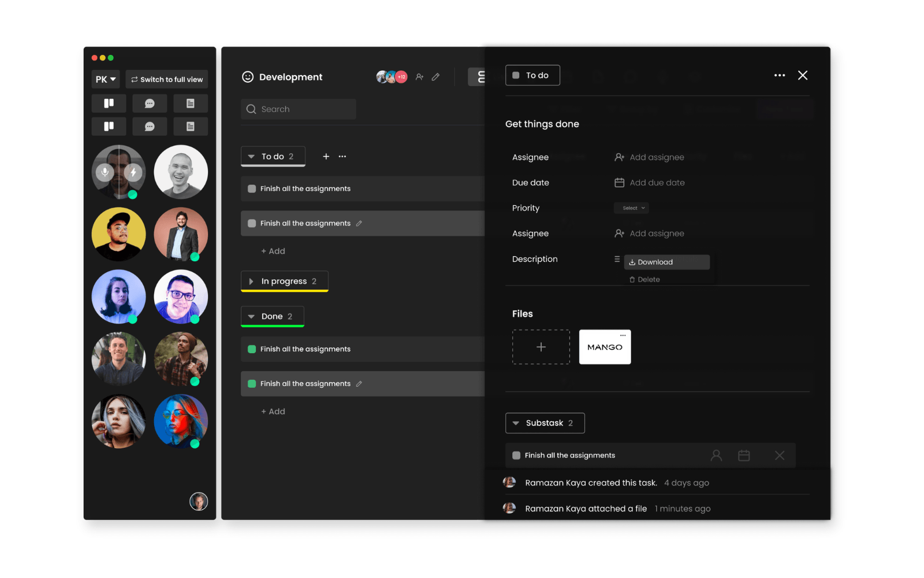Click the Get things done task title
The image size is (924, 578).
[x=542, y=124]
